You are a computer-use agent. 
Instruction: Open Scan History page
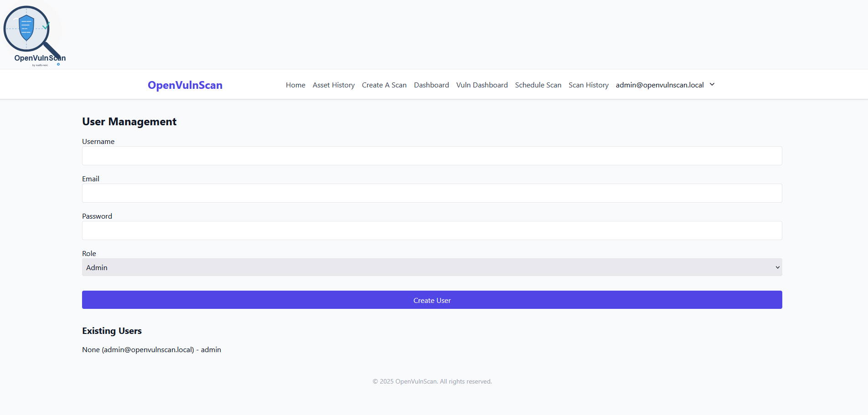coord(589,85)
